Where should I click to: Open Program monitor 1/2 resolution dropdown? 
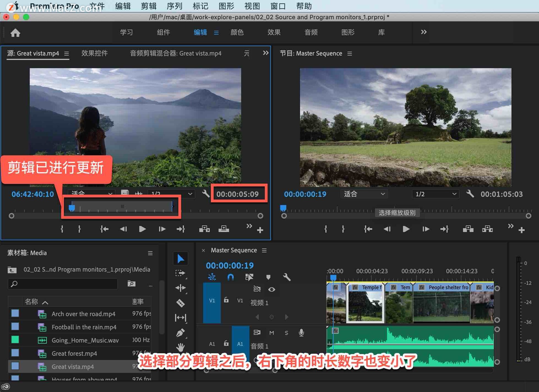pos(435,194)
